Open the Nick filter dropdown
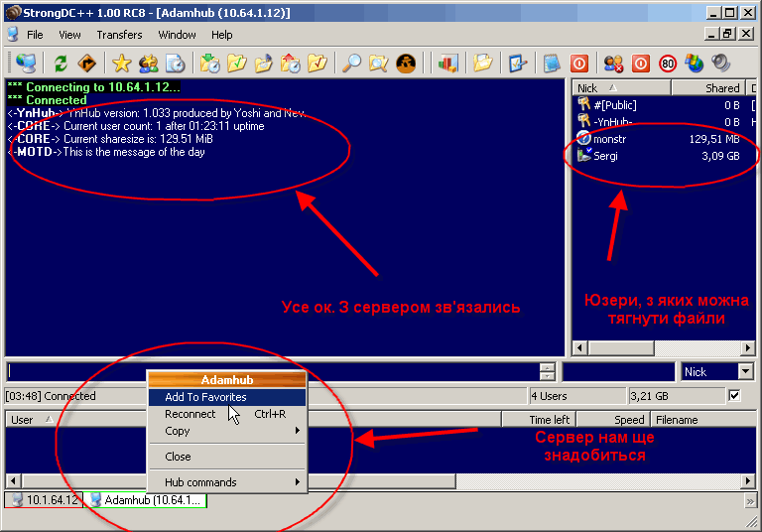The image size is (762, 532). 745,372
